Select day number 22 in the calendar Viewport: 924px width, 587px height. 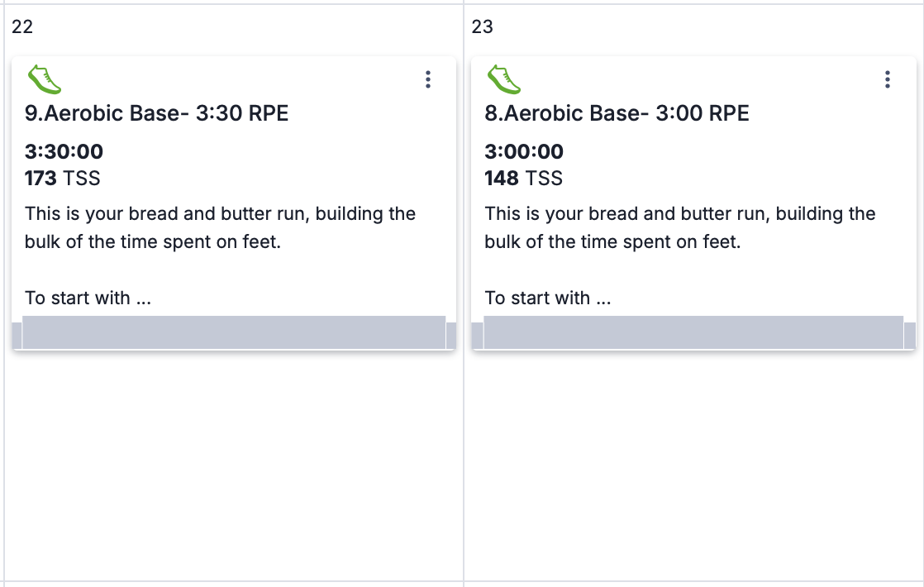point(22,26)
